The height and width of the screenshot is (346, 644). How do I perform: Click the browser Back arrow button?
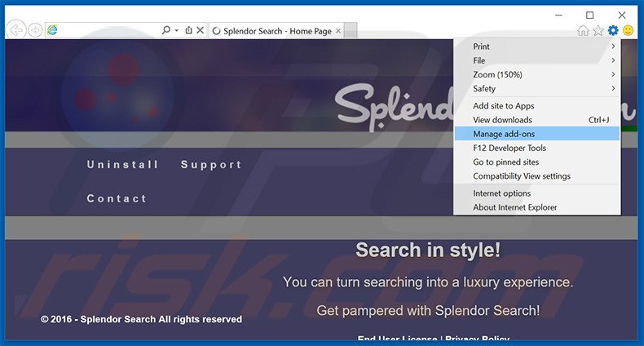pos(16,30)
